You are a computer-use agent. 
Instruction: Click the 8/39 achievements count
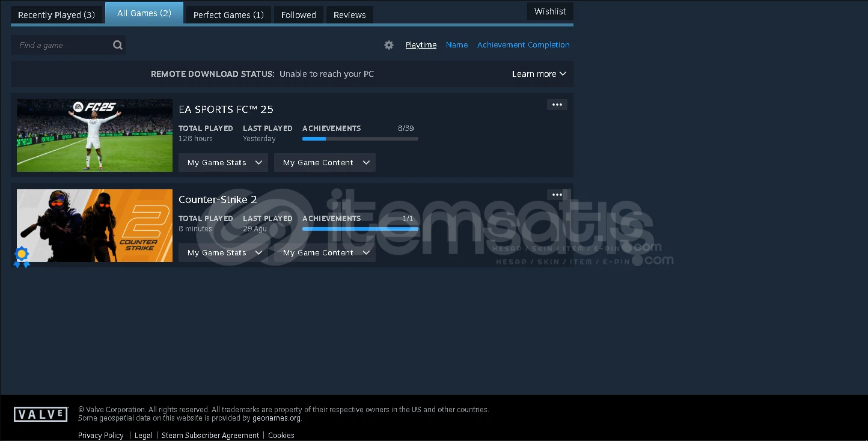point(406,128)
